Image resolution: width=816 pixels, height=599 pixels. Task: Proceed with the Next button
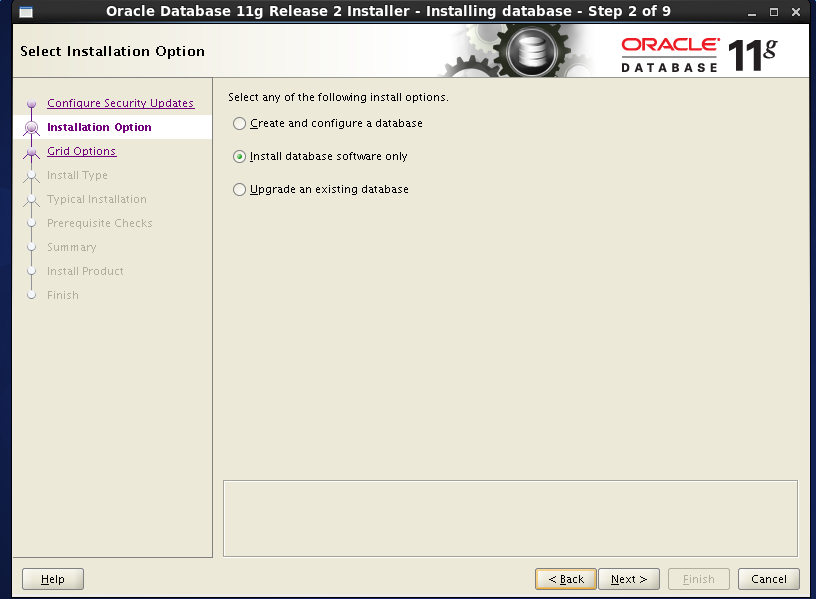(x=629, y=579)
